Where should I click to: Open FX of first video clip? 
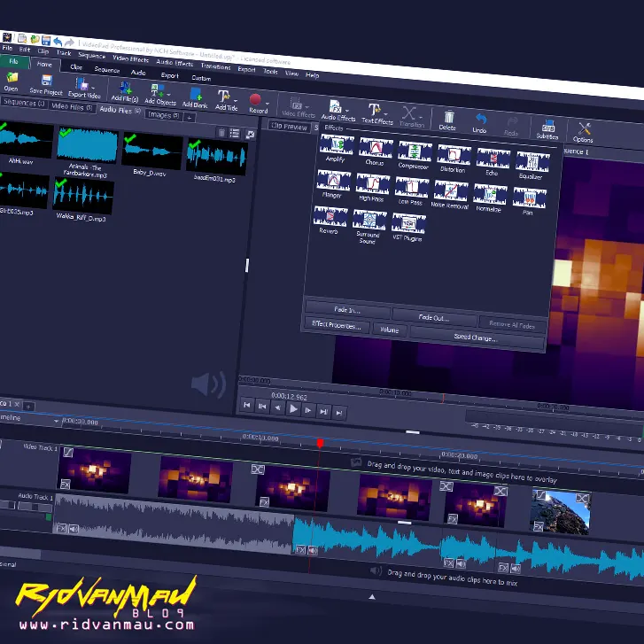coord(66,485)
